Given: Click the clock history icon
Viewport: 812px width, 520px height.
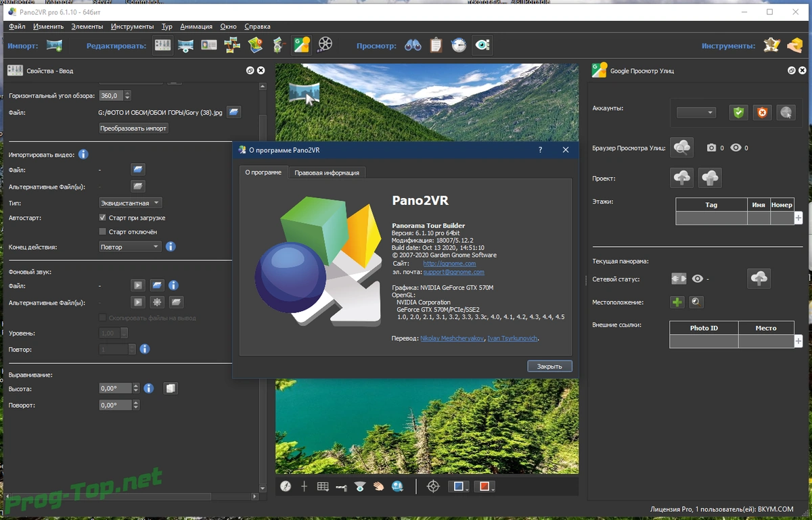Looking at the screenshot, I should 459,45.
